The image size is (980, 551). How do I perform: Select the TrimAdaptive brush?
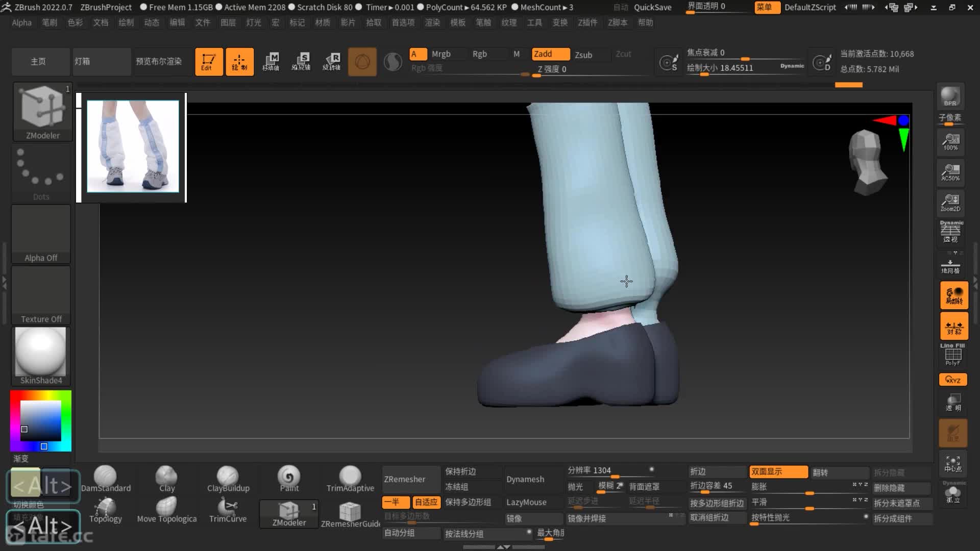click(350, 479)
